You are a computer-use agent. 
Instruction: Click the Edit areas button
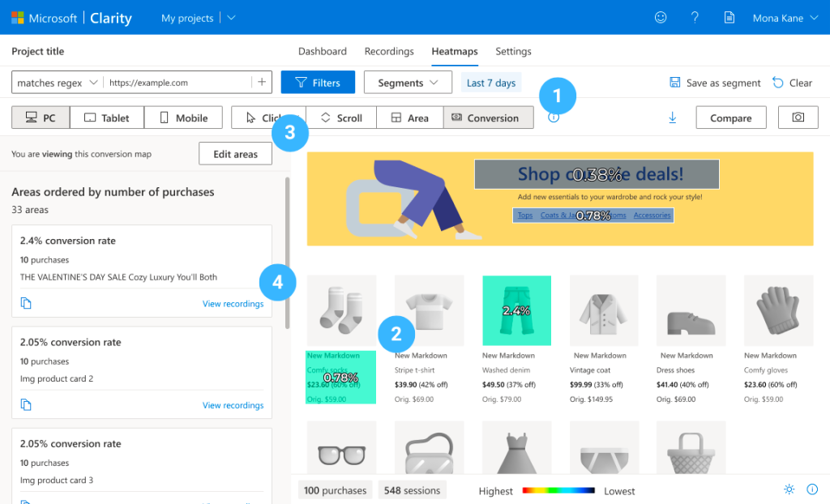(235, 153)
